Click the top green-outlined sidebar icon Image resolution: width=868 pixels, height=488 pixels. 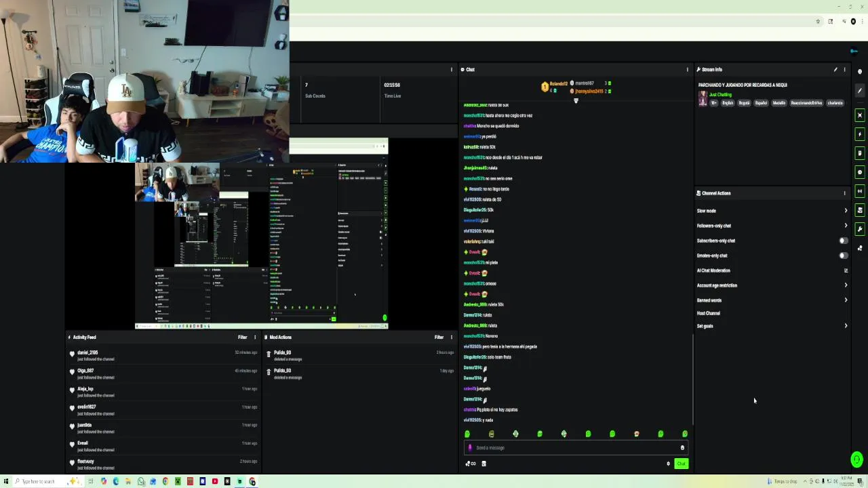pyautogui.click(x=860, y=115)
